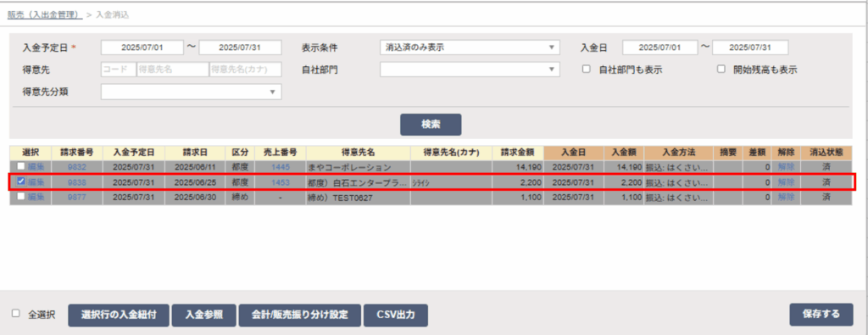Click the 得意先名(カナ) input field
The width and height of the screenshot is (868, 335).
pos(246,70)
